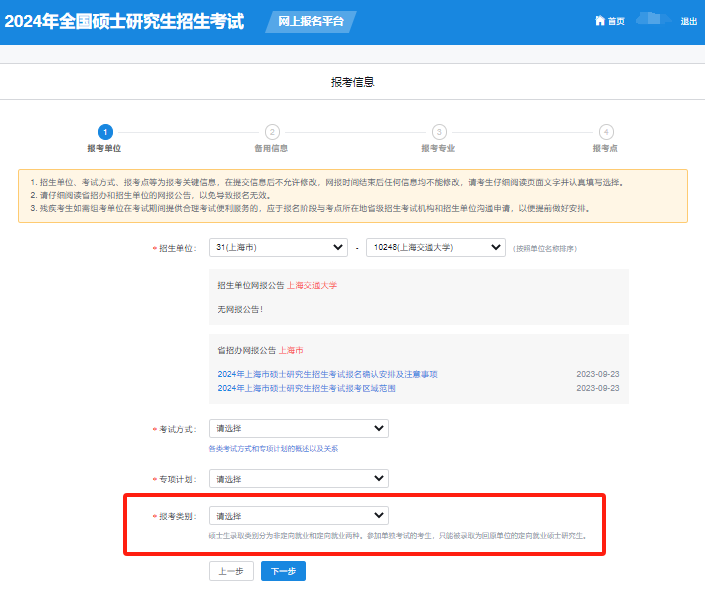
Task: Expand the 报考类别 dropdown
Action: click(x=298, y=516)
